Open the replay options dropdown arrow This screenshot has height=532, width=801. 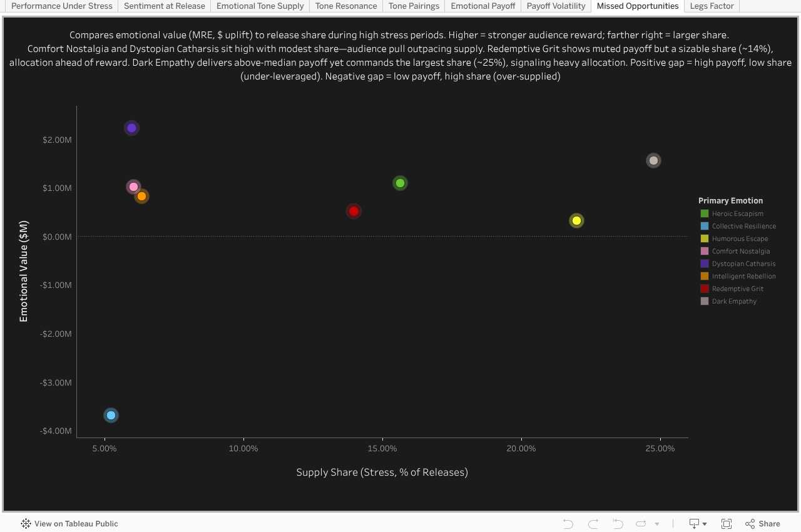(x=657, y=524)
